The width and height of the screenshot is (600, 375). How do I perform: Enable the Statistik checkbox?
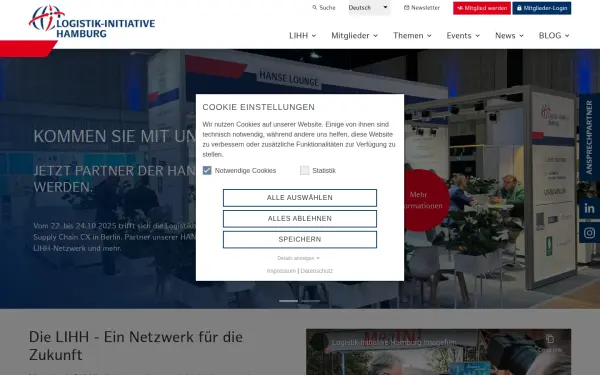point(305,170)
